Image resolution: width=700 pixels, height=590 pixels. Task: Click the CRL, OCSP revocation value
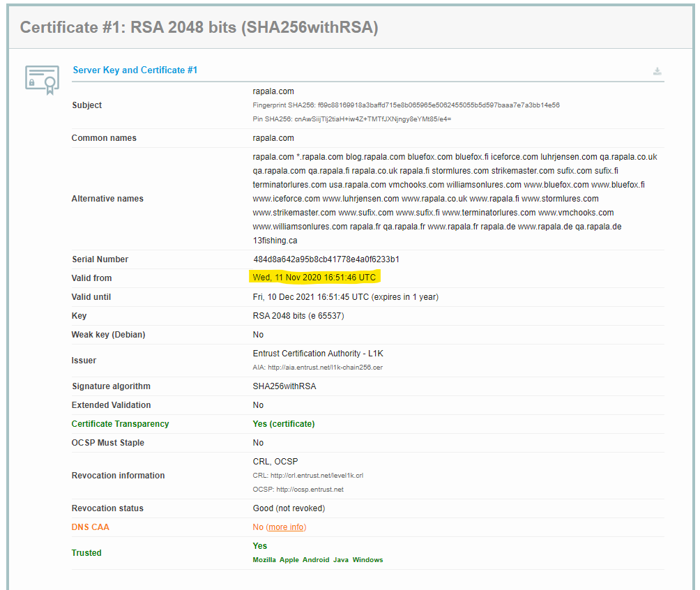(275, 462)
